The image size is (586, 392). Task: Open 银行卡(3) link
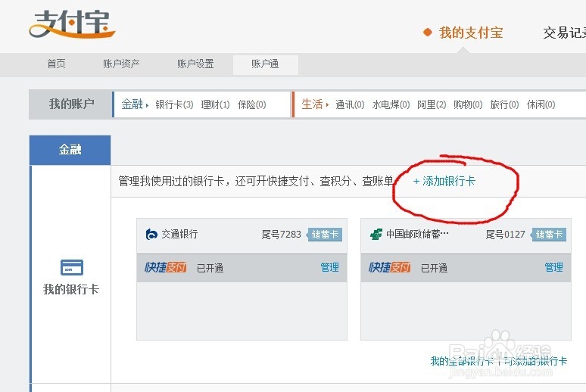click(174, 104)
